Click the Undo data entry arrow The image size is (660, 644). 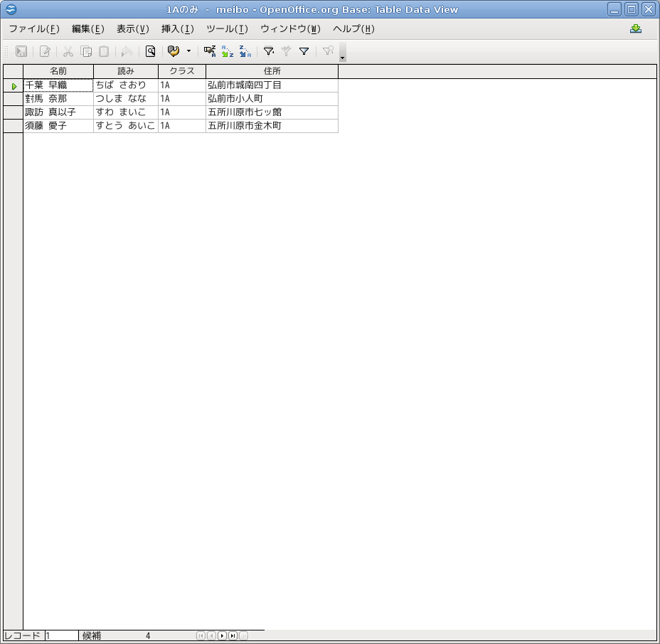coord(127,51)
